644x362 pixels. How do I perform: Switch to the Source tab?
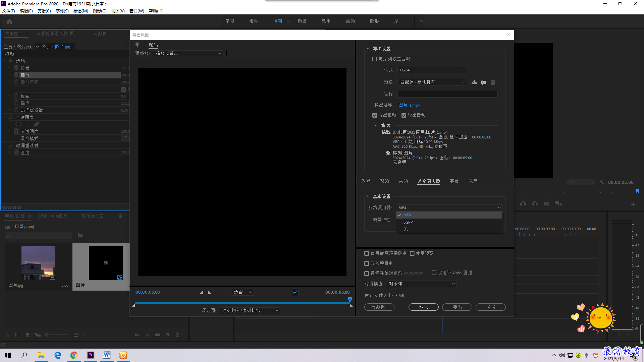(137, 45)
